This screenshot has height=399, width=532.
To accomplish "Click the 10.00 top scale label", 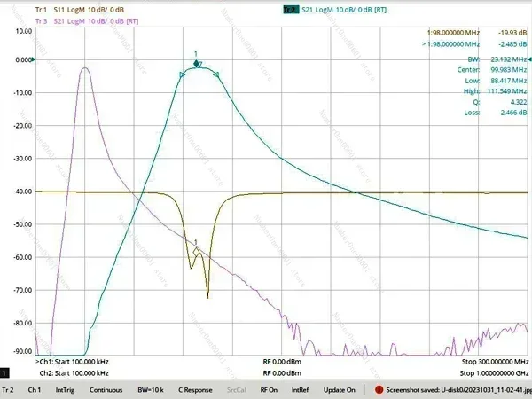I will pos(24,31).
